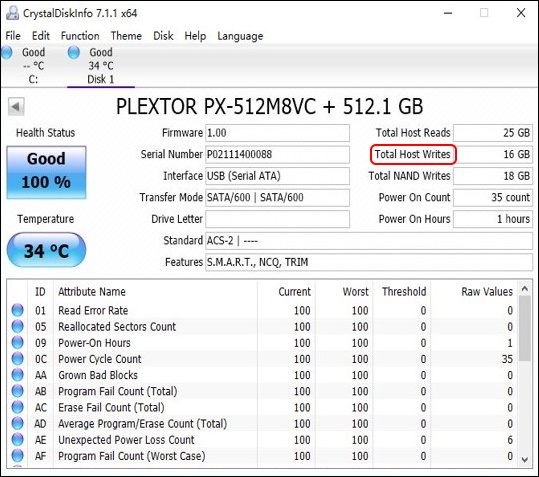Click the Power Cycle Count status orb
This screenshot has width=539, height=477.
click(17, 358)
